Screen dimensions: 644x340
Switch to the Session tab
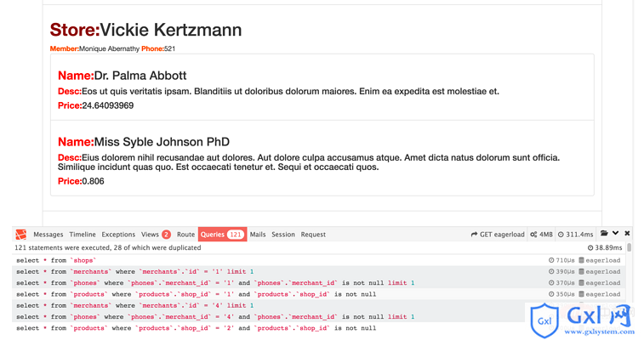click(x=283, y=235)
